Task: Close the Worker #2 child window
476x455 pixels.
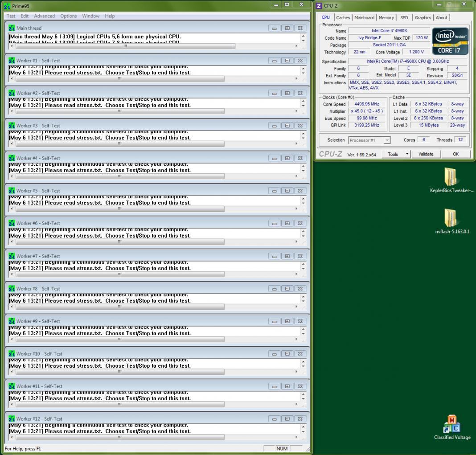Action: click(x=300, y=93)
